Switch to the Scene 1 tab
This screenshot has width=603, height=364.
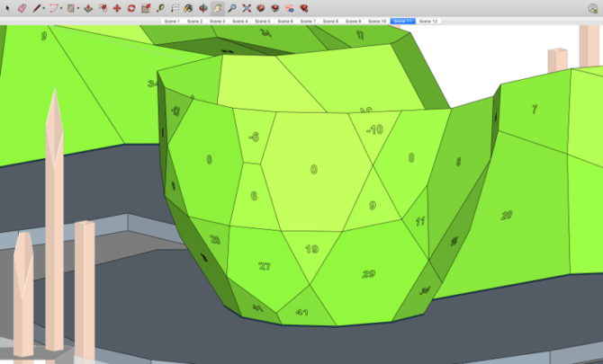click(171, 20)
